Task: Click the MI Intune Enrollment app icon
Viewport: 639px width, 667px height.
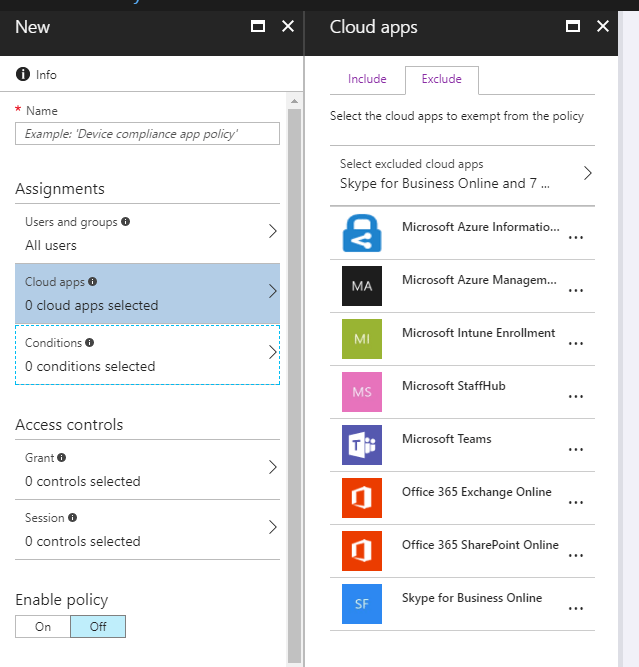Action: (362, 339)
